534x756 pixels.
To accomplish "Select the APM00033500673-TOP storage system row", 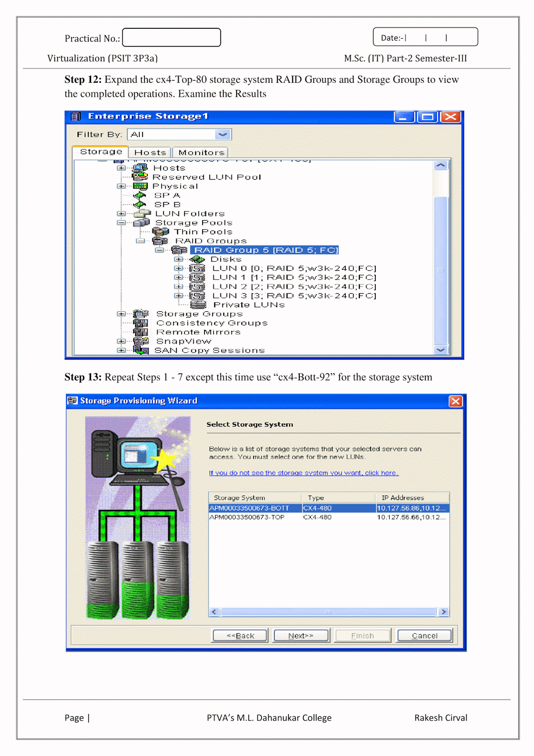I will [x=329, y=517].
